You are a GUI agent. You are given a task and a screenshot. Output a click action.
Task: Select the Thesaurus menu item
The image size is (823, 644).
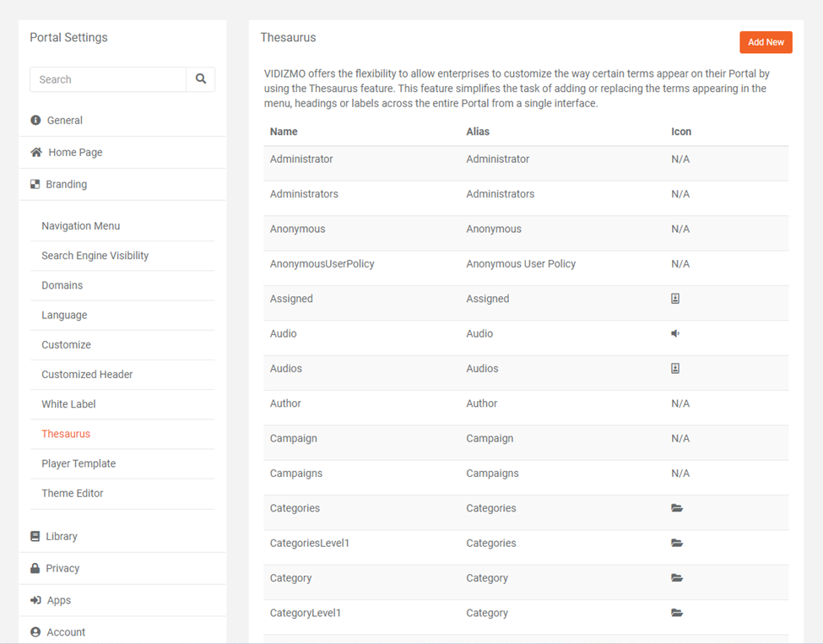pos(66,434)
